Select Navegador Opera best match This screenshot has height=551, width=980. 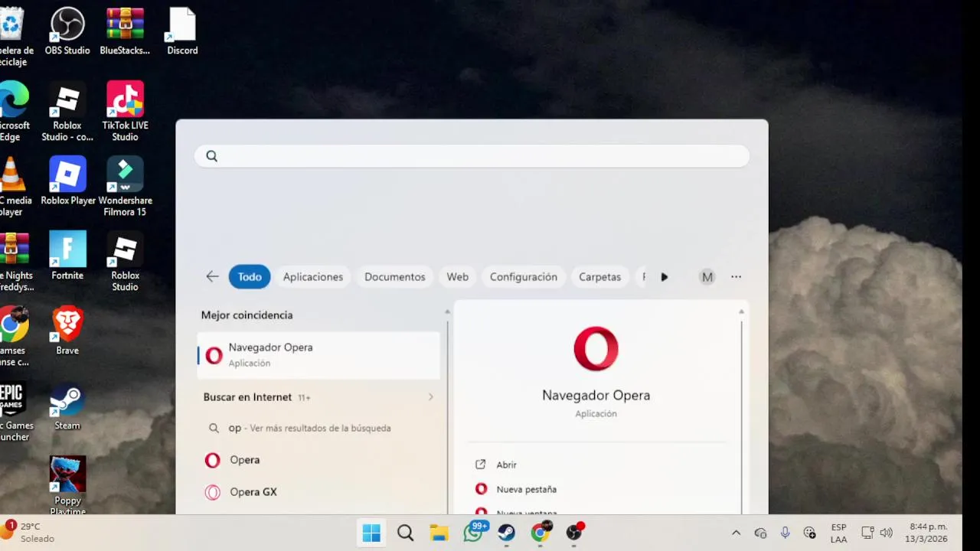pos(318,354)
